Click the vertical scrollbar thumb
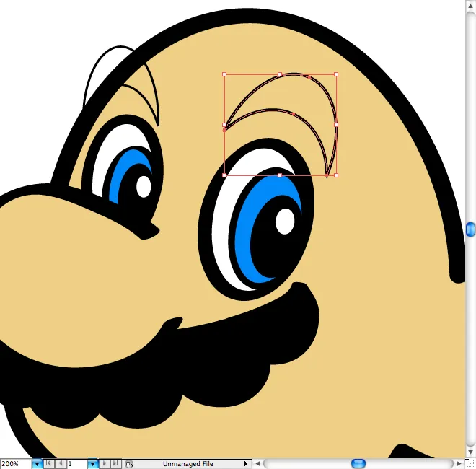476x469 pixels. coord(470,229)
